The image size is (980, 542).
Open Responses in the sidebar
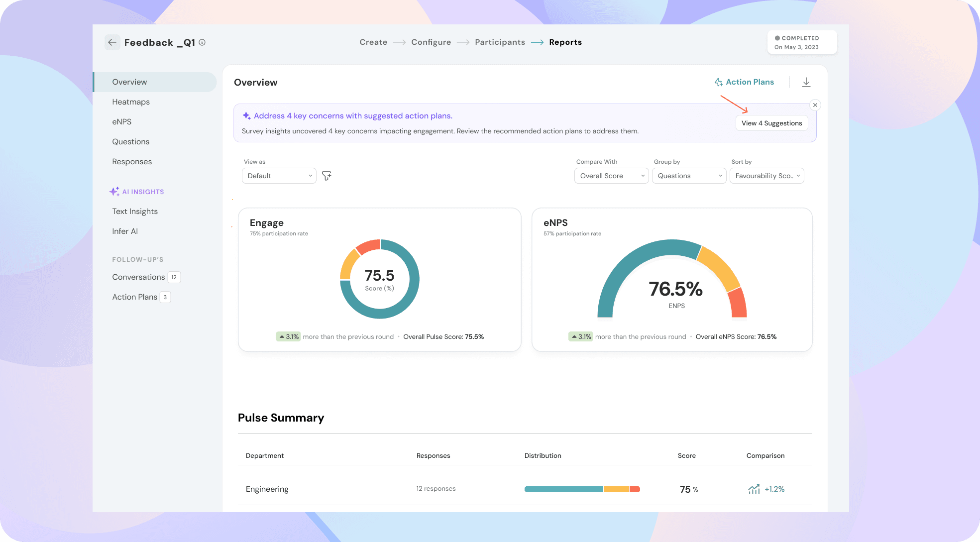pos(132,162)
